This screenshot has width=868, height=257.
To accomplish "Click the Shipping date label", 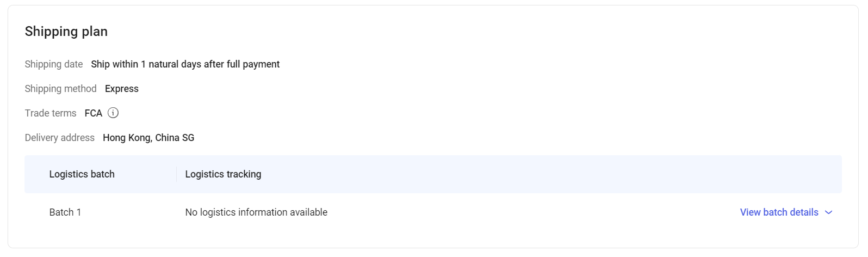I will (x=54, y=64).
